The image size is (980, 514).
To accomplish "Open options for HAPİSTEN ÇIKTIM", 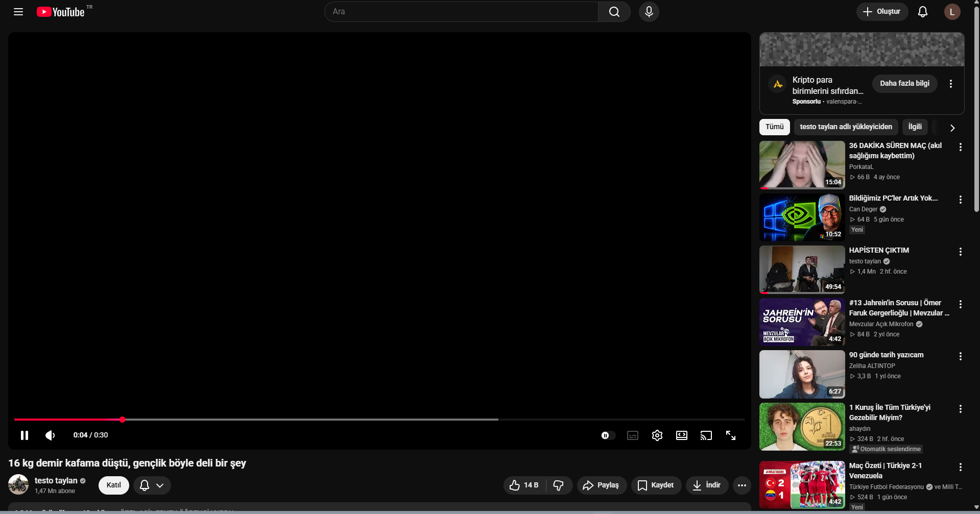I will pyautogui.click(x=961, y=252).
